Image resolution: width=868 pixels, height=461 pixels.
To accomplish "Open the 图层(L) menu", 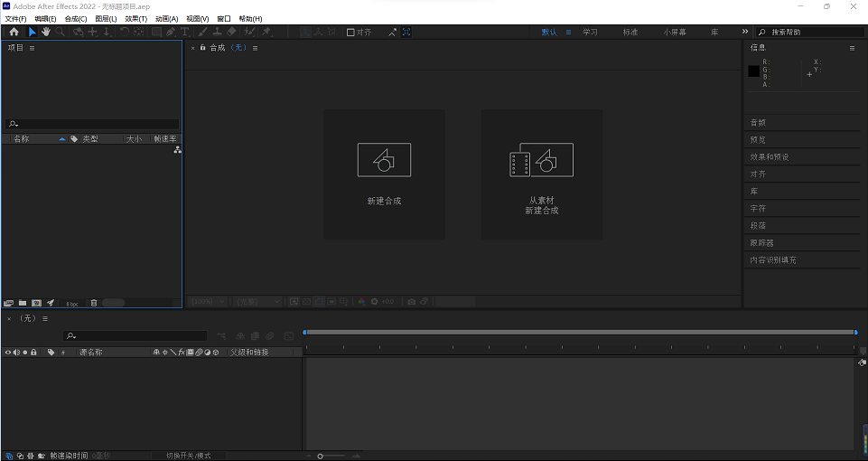I will (106, 19).
